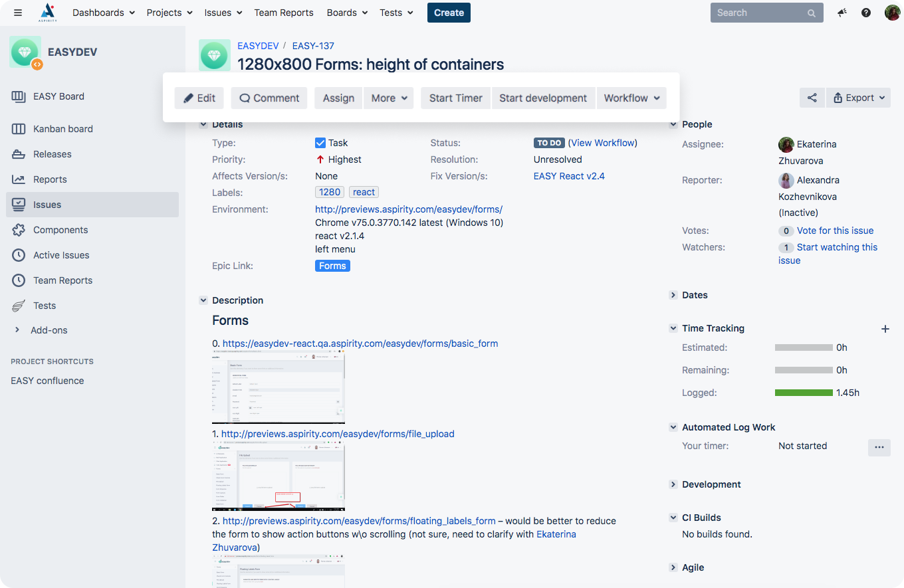Screen dimensions: 904x588
Task: Click the Reports chart icon
Action: 19,179
